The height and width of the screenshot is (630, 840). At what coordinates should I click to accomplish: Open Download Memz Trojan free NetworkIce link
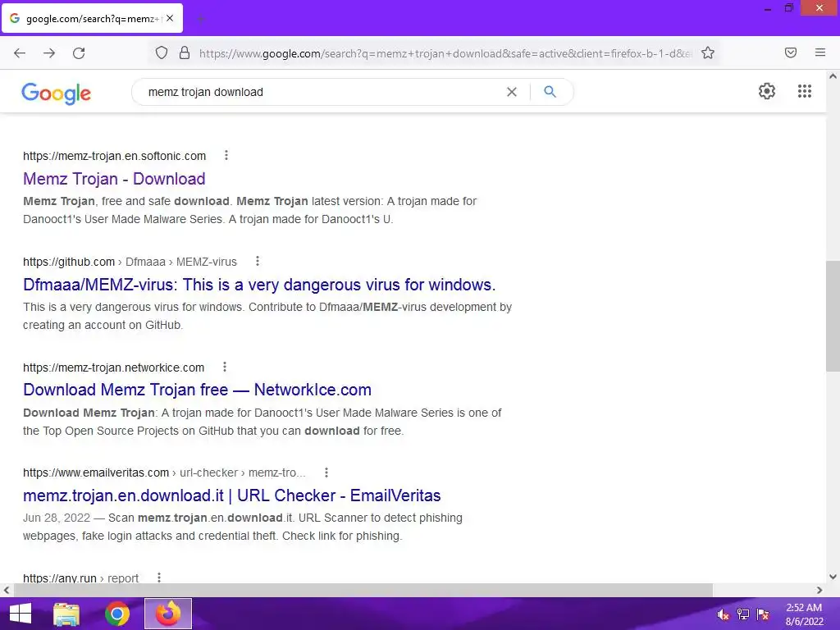pyautogui.click(x=197, y=390)
